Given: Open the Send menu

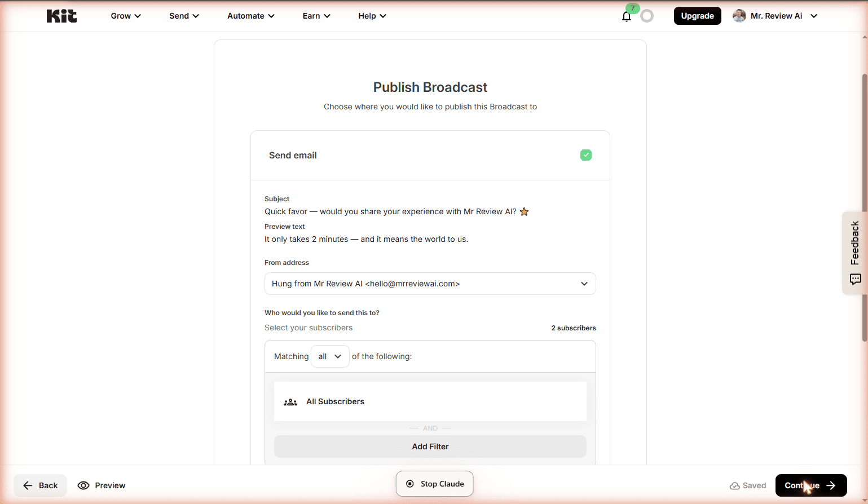Looking at the screenshot, I should [x=184, y=16].
